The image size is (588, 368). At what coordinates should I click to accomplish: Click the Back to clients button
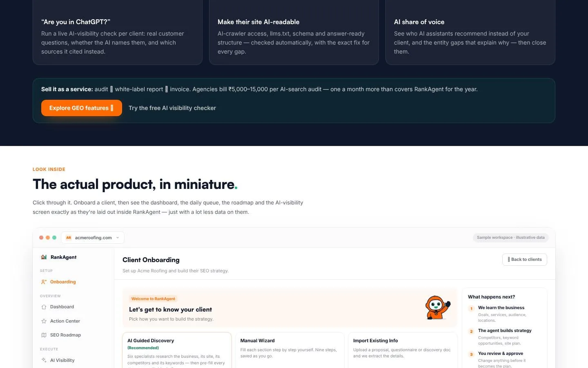tap(525, 260)
